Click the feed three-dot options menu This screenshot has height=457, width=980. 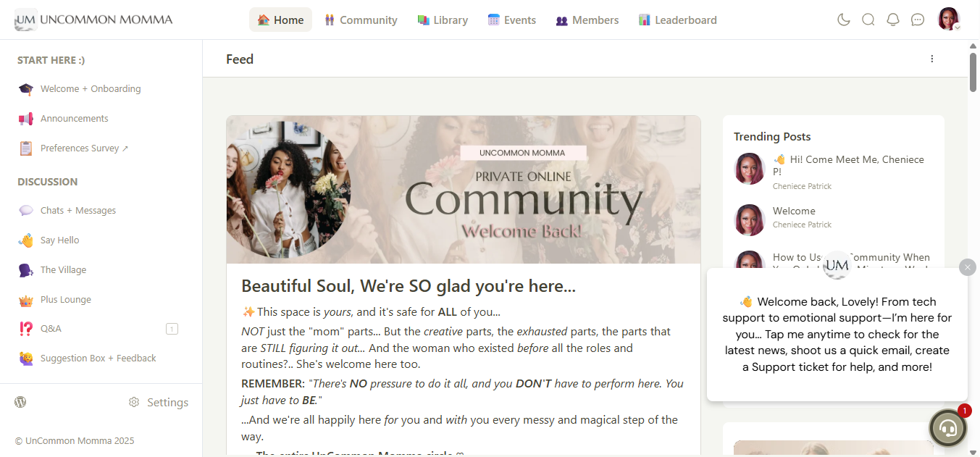point(932,59)
